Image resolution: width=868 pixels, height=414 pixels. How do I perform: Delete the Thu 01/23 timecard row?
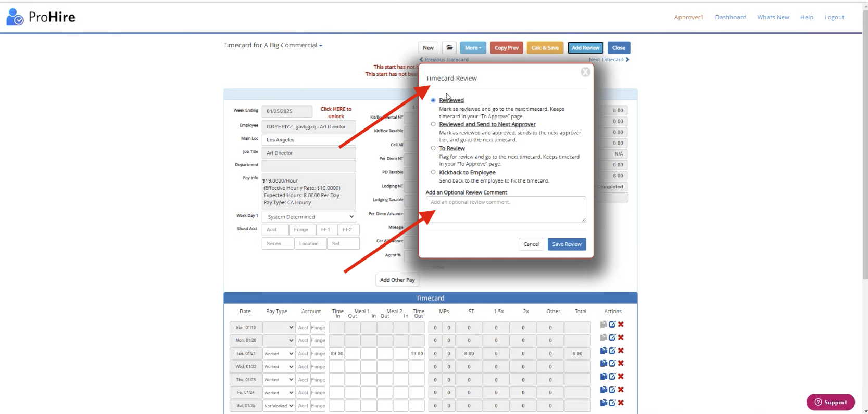pyautogui.click(x=621, y=377)
